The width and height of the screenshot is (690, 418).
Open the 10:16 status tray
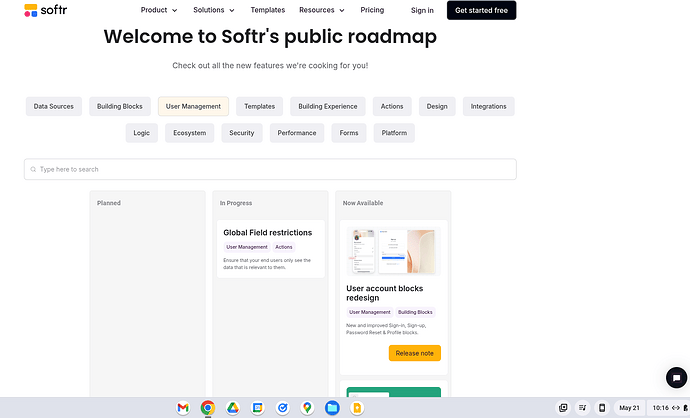(669, 408)
